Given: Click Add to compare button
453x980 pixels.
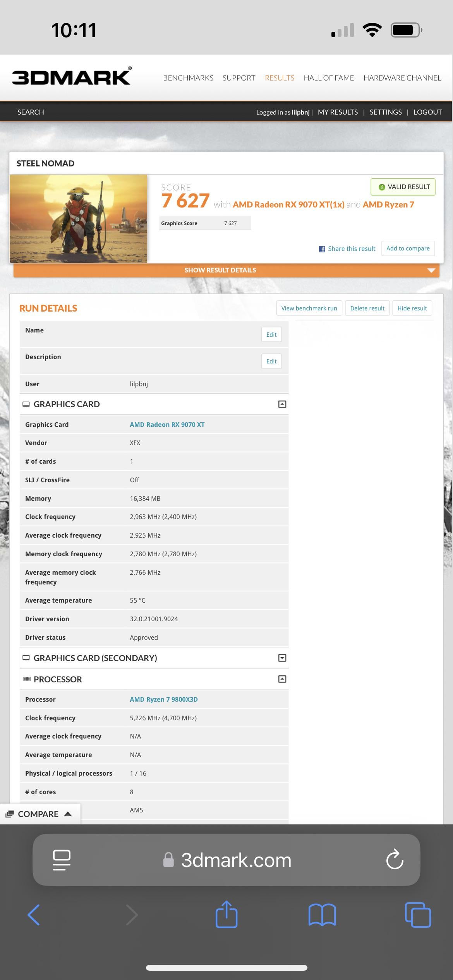Looking at the screenshot, I should (408, 248).
